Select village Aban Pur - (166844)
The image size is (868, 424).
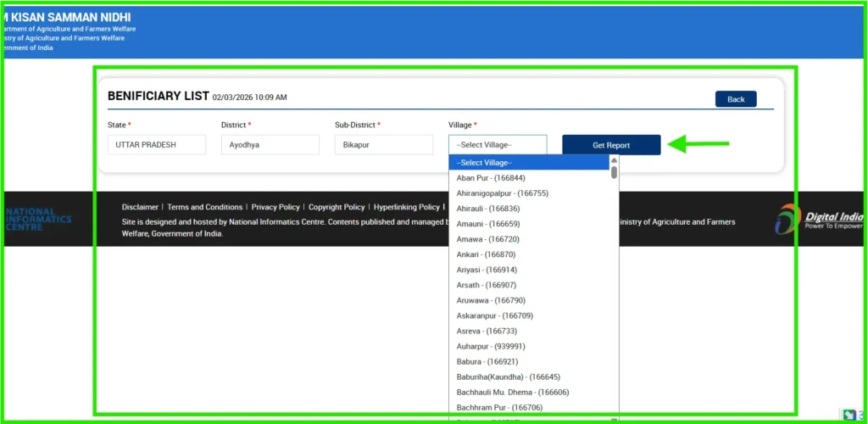pyautogui.click(x=529, y=178)
